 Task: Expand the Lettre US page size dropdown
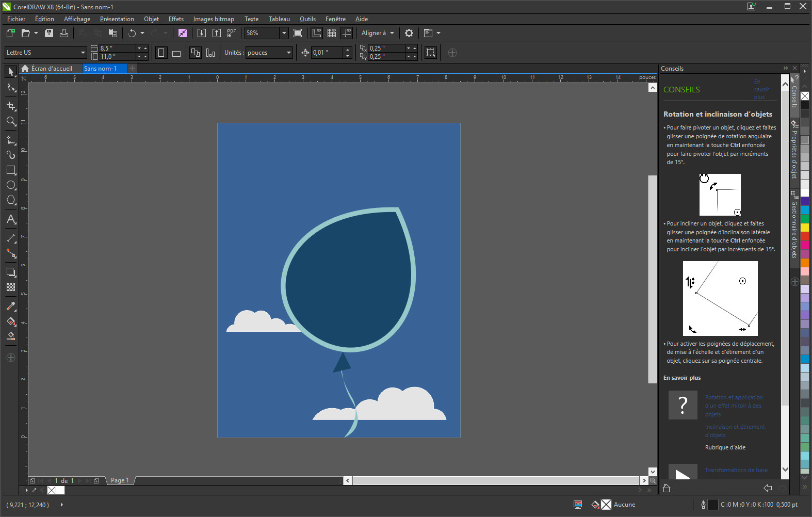click(x=83, y=53)
